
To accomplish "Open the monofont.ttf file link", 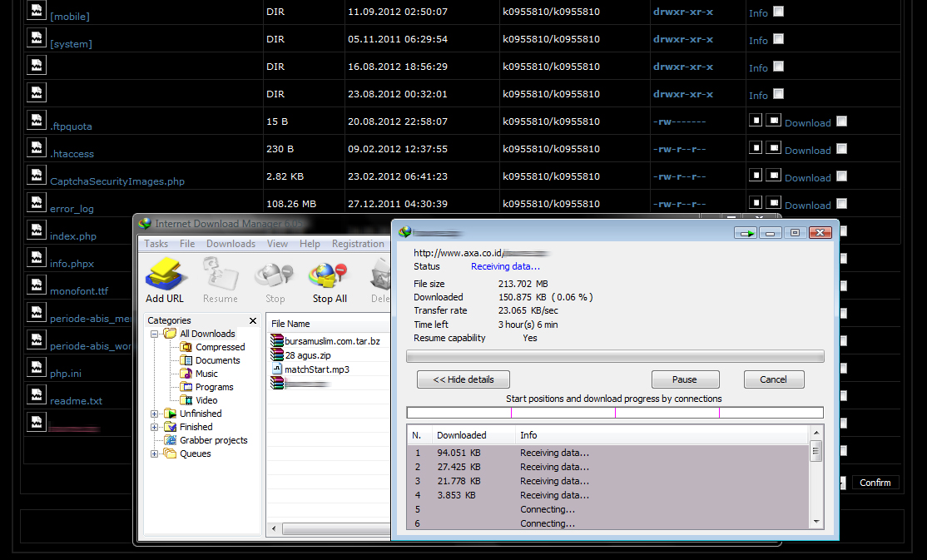I will (x=79, y=291).
